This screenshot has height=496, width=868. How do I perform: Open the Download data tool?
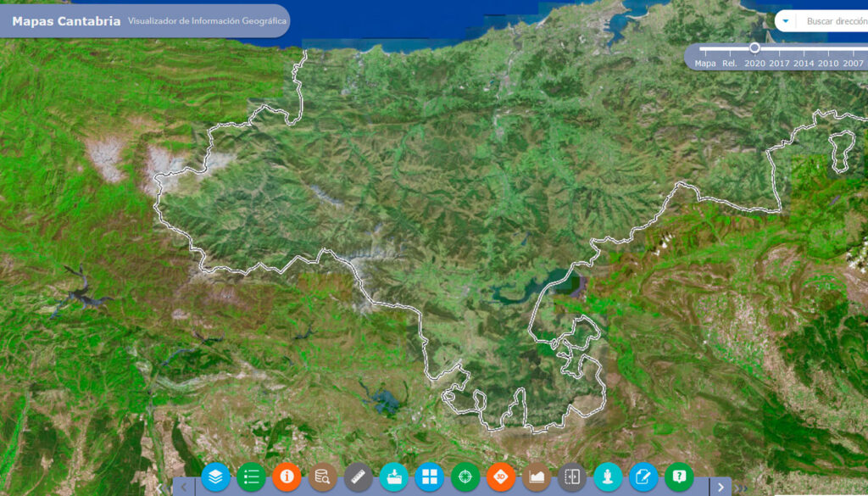click(x=395, y=476)
